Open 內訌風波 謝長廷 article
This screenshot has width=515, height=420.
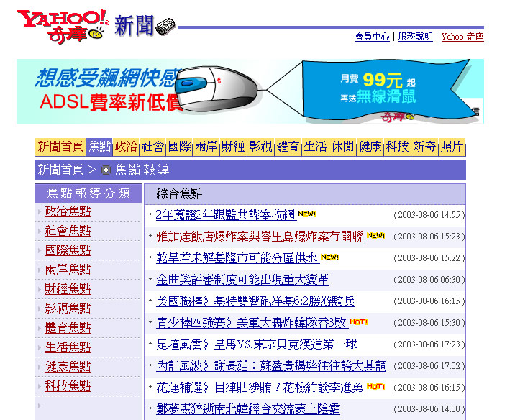tap(271, 366)
